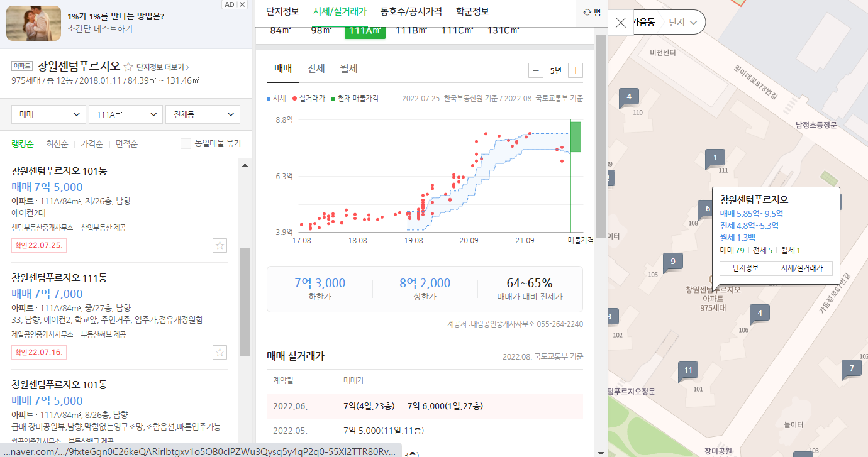Click map marker 6 near building 108

coord(706,209)
